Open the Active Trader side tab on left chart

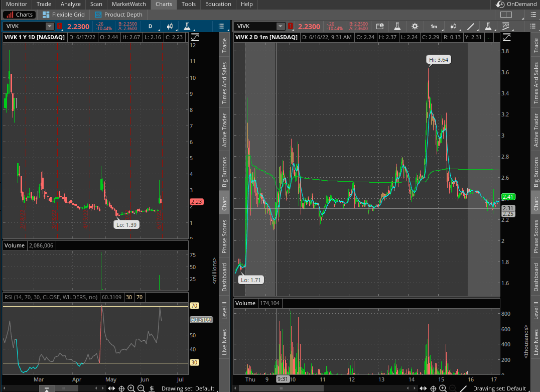pyautogui.click(x=224, y=130)
